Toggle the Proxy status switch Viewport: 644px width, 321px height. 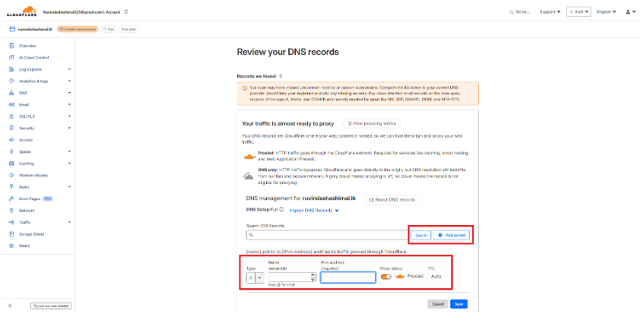click(x=386, y=276)
